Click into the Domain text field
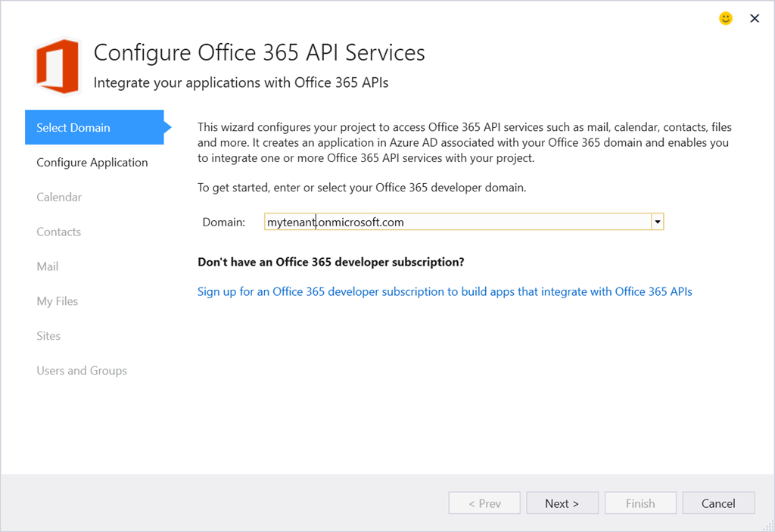The image size is (775, 532). [458, 222]
